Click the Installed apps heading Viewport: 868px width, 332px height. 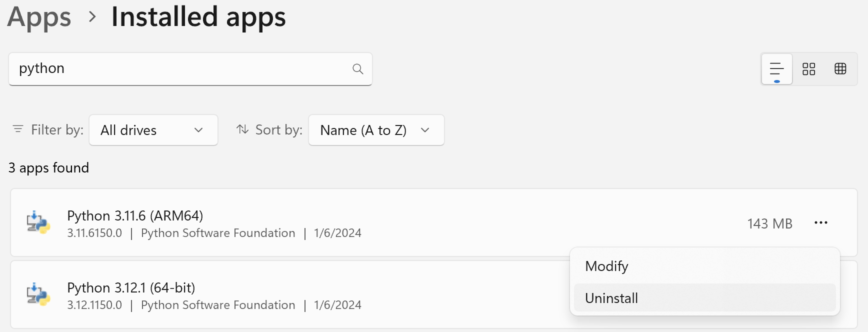198,17
